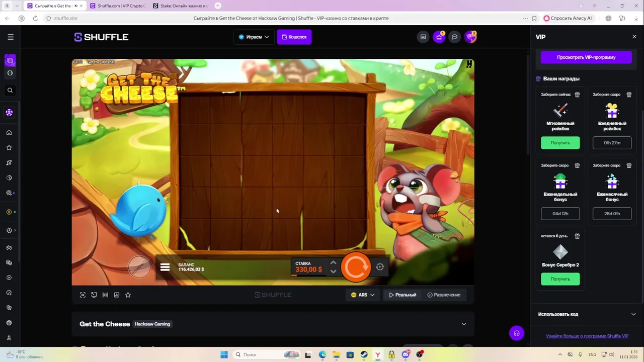This screenshot has width=644, height=362.
Task: Click the taskbar Поиск search box
Action: pos(267,354)
